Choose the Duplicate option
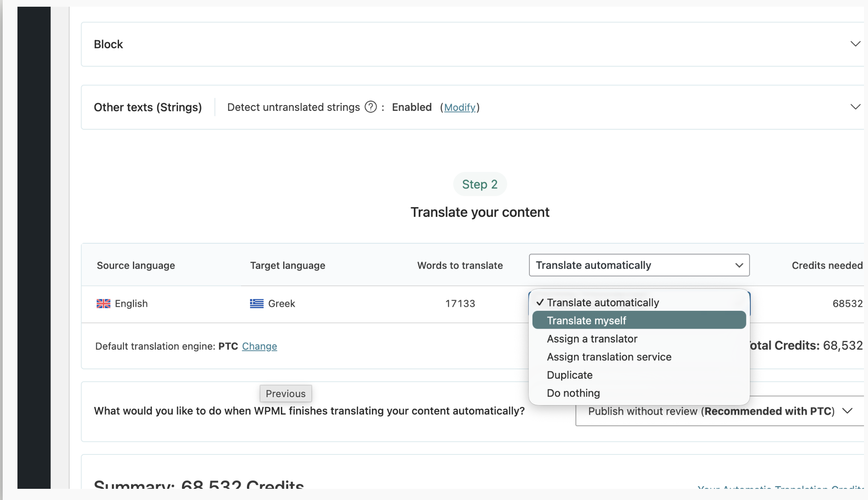This screenshot has width=868, height=500. (570, 375)
